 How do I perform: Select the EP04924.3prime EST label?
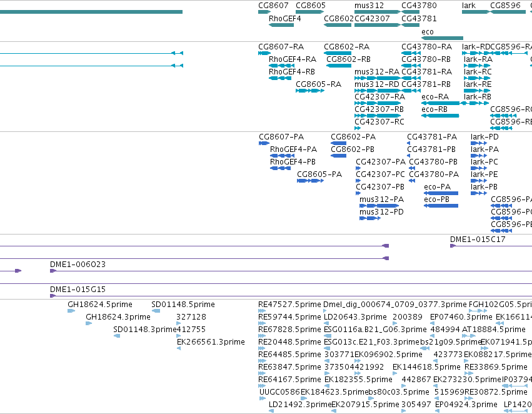coord(466,405)
